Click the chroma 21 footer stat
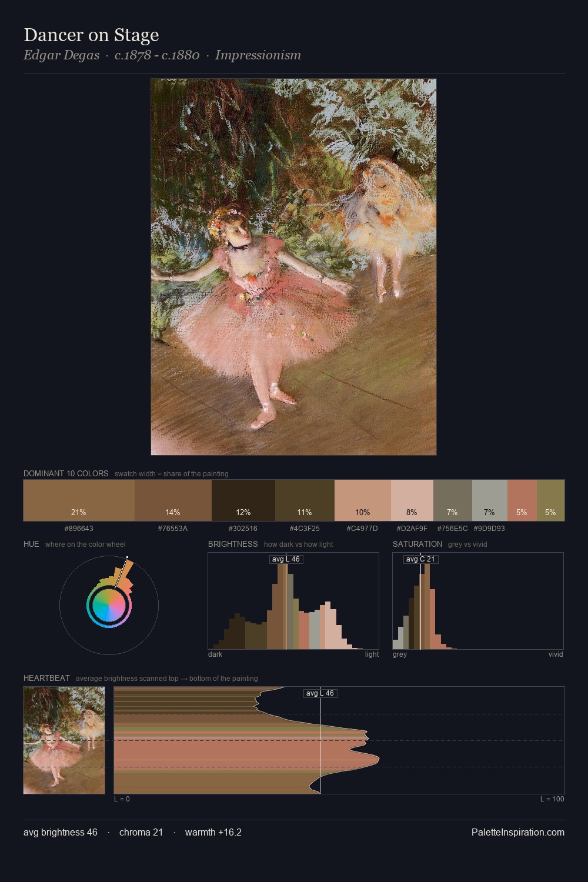The image size is (588, 882). [141, 833]
